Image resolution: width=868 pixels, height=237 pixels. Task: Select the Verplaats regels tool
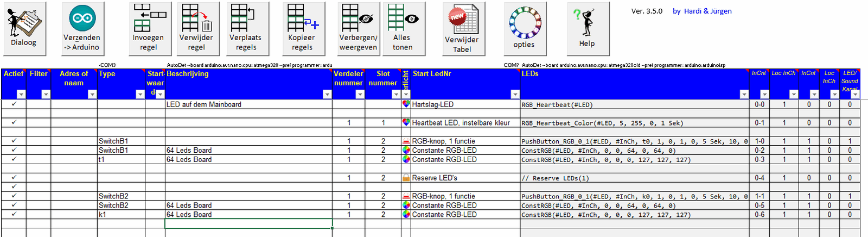point(246,29)
